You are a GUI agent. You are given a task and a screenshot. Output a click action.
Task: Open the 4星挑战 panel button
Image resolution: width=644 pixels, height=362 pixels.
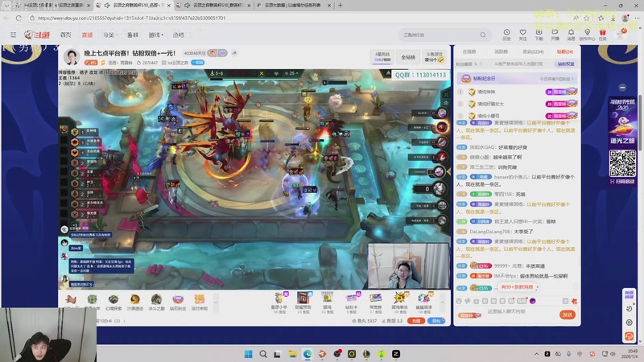coord(382,57)
